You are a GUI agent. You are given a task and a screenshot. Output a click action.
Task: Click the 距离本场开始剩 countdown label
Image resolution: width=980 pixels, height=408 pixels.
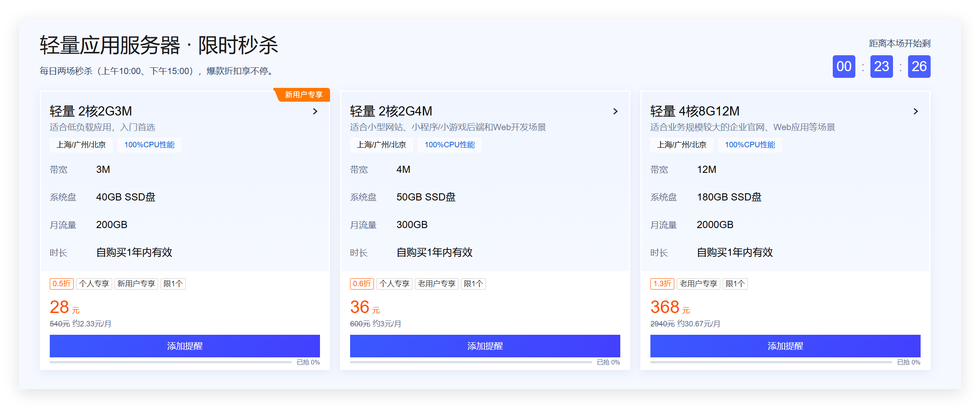(900, 44)
